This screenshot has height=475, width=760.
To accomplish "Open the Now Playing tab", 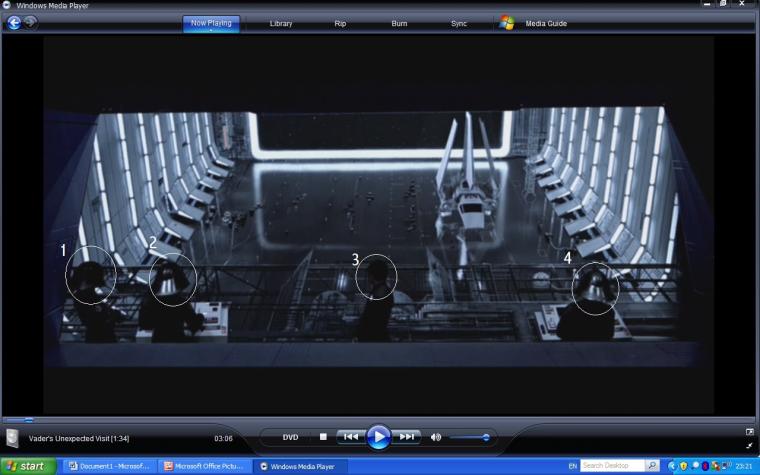I will pos(211,23).
